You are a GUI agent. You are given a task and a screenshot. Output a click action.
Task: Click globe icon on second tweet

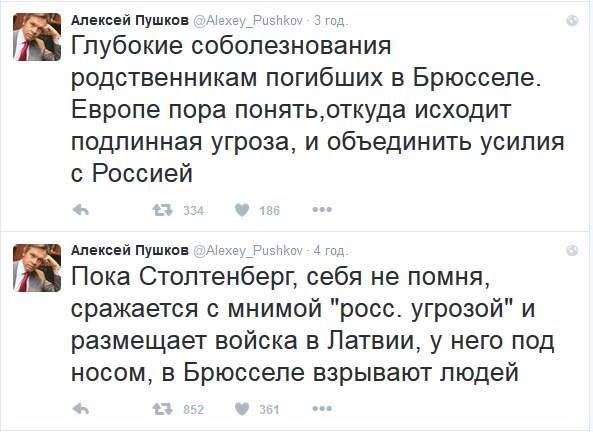[x=572, y=250]
